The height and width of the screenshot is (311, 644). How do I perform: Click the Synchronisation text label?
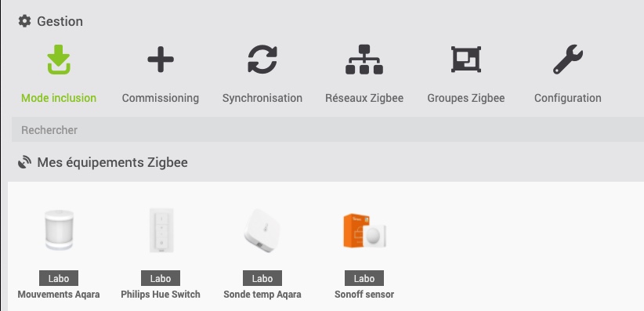[262, 98]
